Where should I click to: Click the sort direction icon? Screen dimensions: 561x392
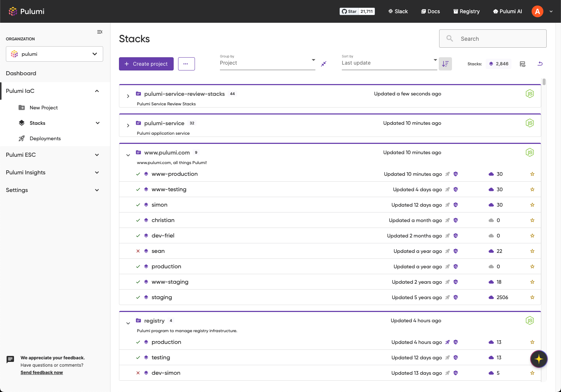445,64
